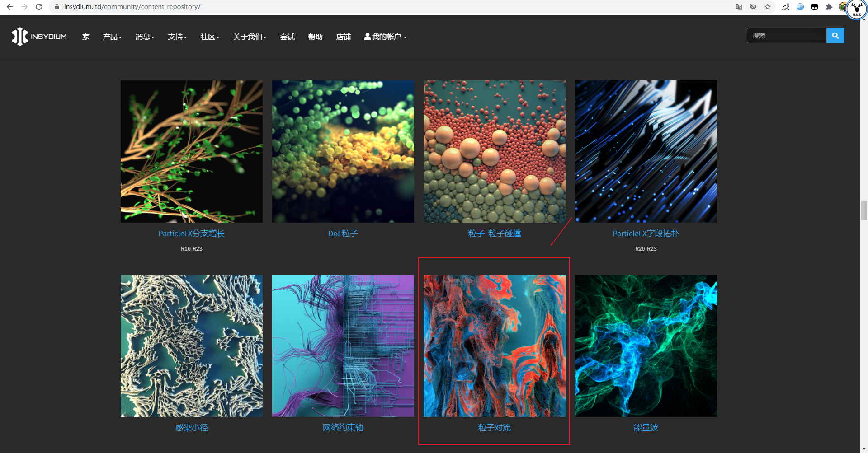This screenshot has width=868, height=453.
Task: Submit search with magnifier button
Action: pos(835,36)
